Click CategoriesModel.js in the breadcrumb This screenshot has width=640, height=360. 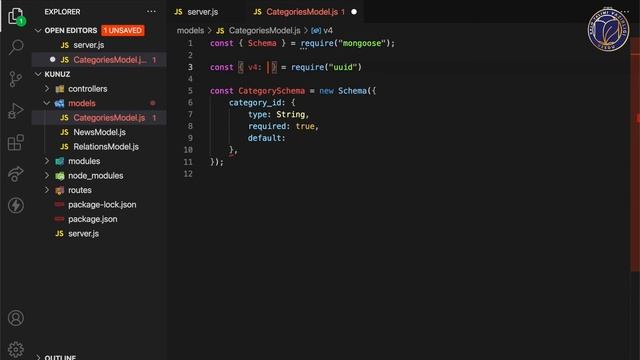[x=264, y=31]
